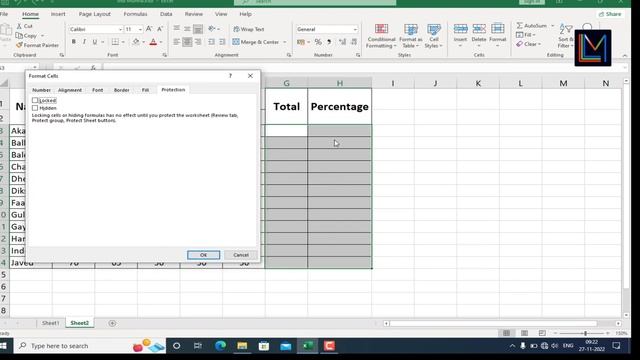This screenshot has width=640, height=360.
Task: Decrease font size with small A icon
Action: tap(160, 29)
